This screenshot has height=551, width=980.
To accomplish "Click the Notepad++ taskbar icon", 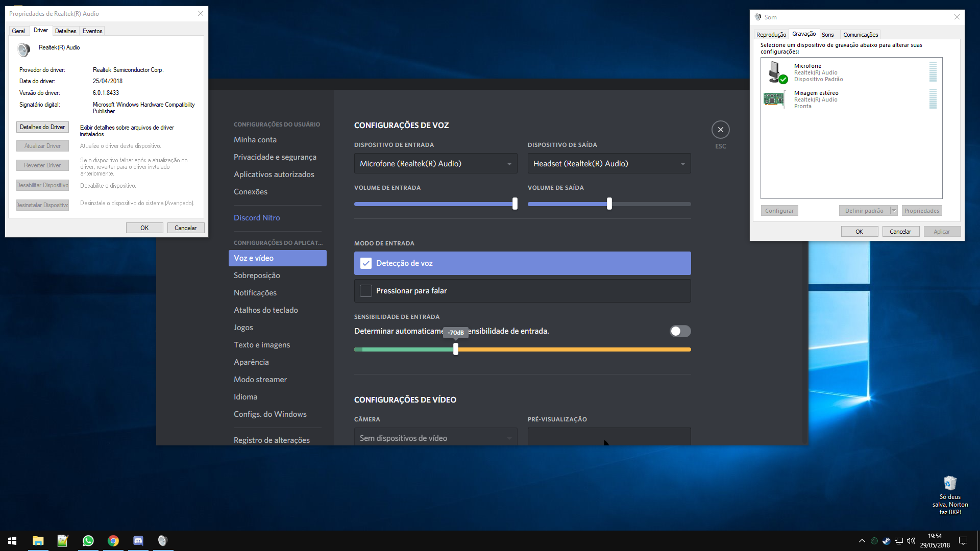I will click(63, 541).
